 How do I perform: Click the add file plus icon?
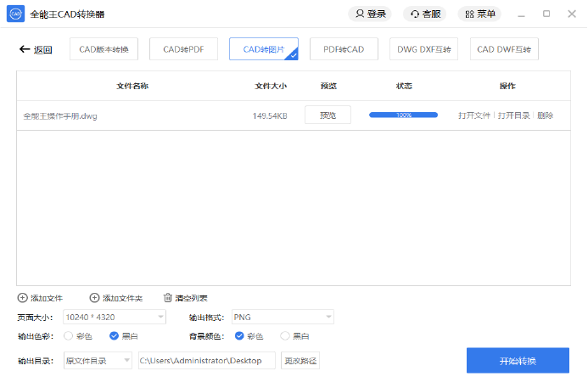tap(22, 298)
